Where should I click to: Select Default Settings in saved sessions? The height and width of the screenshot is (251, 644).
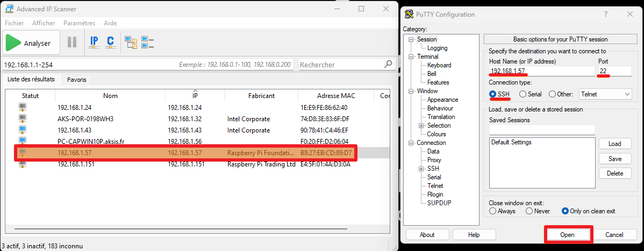511,142
